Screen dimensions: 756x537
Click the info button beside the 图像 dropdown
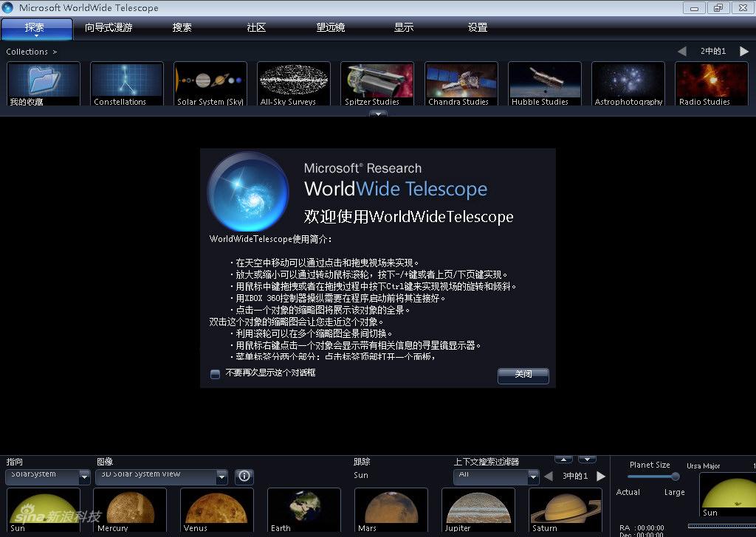[244, 477]
